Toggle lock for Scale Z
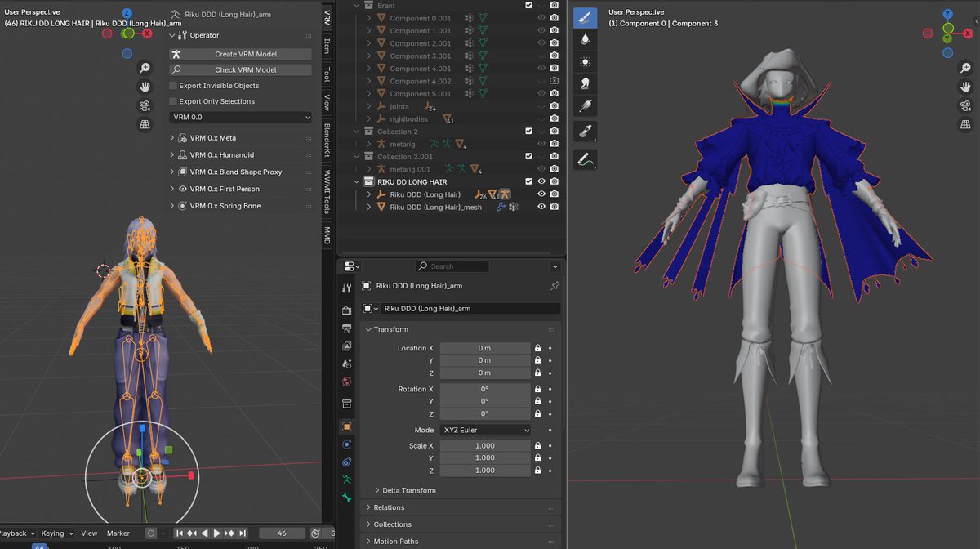Image resolution: width=980 pixels, height=549 pixels. [x=537, y=471]
